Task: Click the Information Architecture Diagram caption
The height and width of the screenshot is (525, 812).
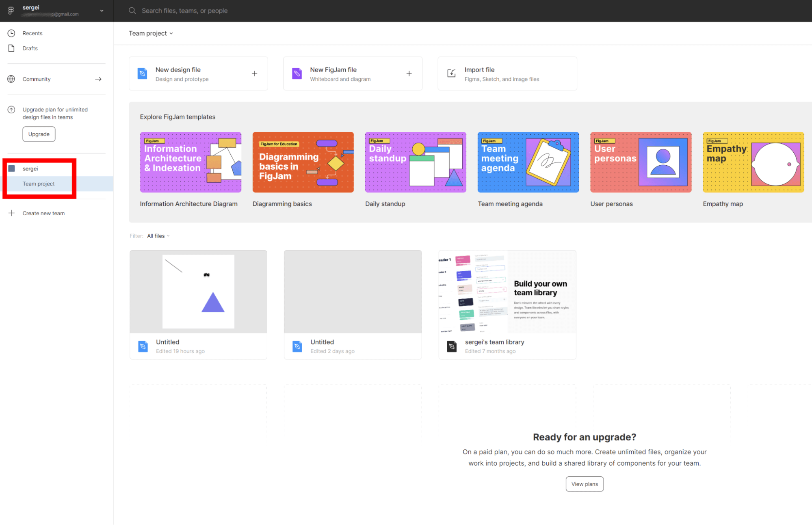Action: tap(188, 204)
